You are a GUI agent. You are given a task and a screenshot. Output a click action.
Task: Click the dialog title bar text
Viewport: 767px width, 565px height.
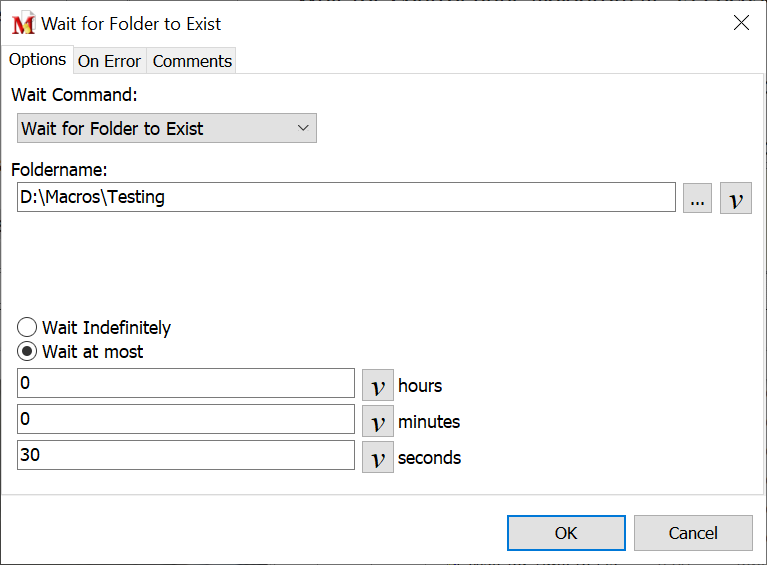tap(131, 24)
